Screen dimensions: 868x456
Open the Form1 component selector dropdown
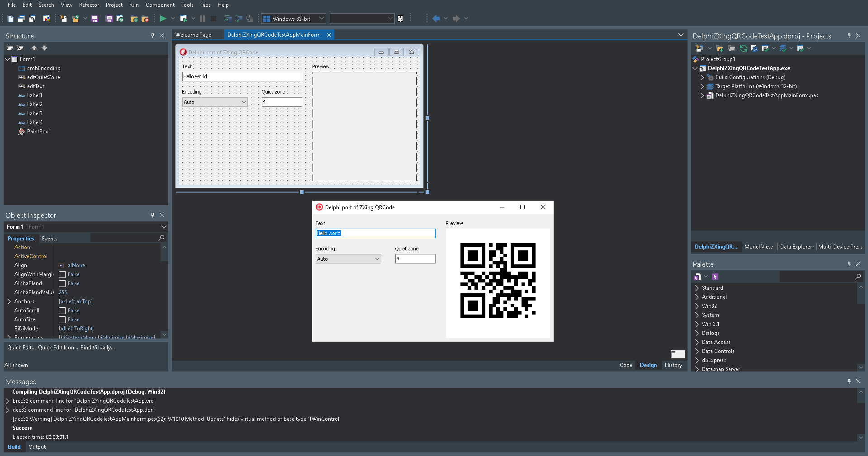click(x=164, y=227)
